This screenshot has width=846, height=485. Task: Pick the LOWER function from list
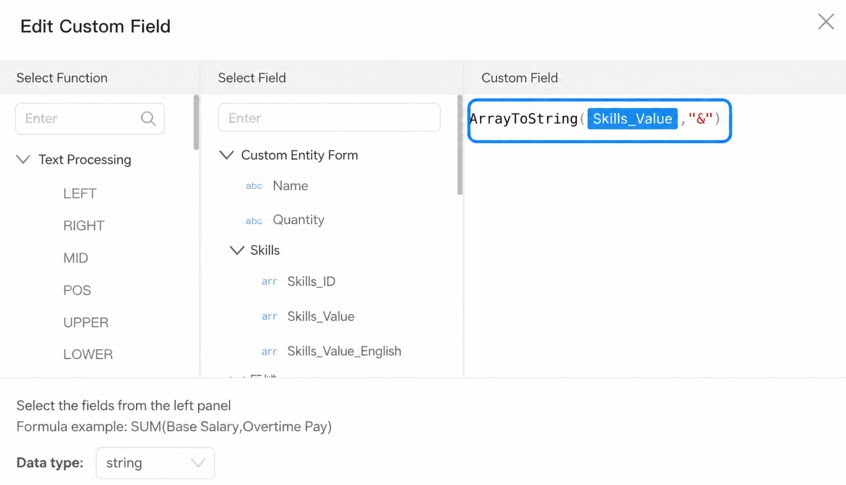pos(88,354)
